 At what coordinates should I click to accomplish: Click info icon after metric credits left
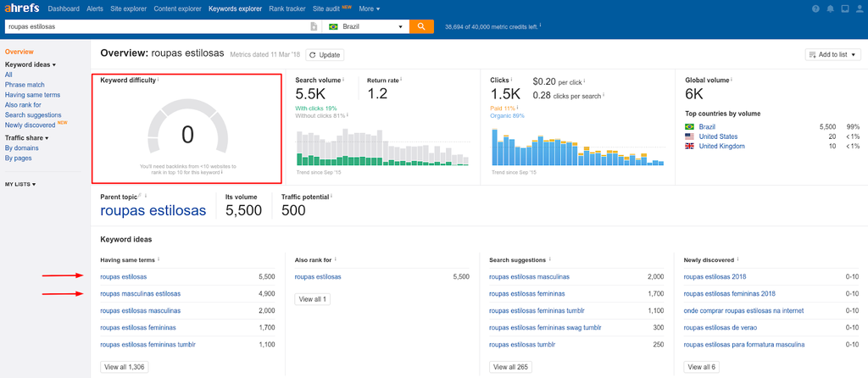click(x=540, y=25)
